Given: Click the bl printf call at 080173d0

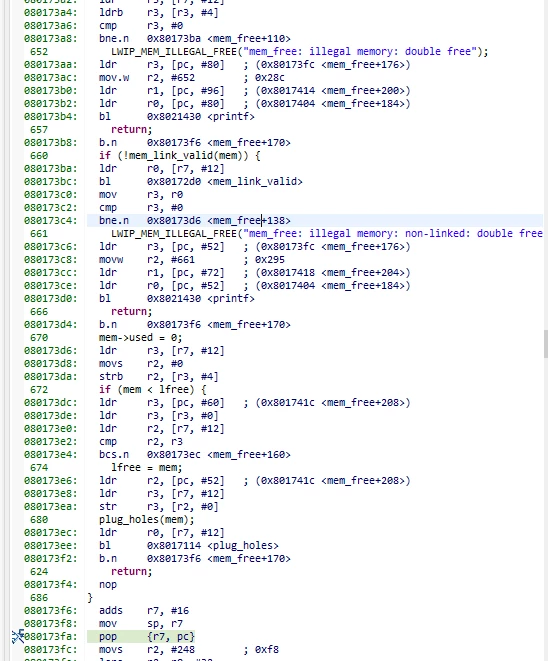Looking at the screenshot, I should [x=177, y=299].
